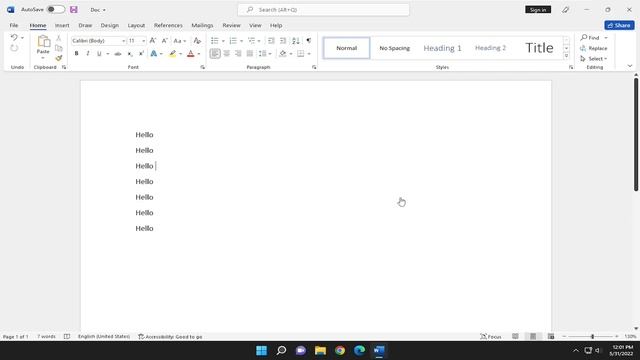Screen dimensions: 640x360
Task: Increase paragraph indent
Action: (x=283, y=41)
